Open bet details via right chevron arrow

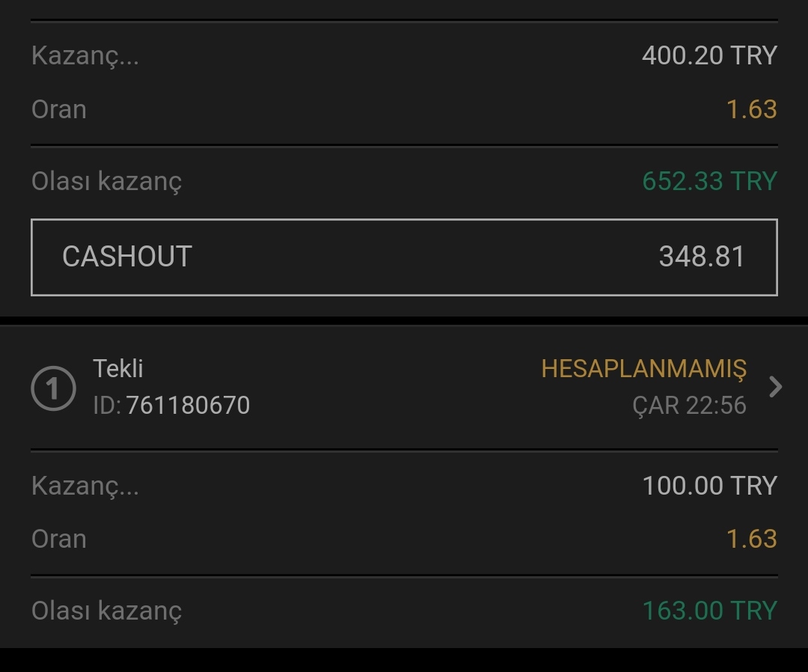(776, 386)
